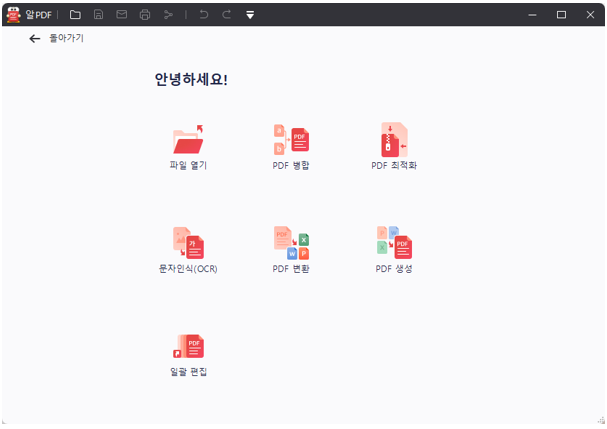
Task: Click the save icon in the title bar
Action: point(98,15)
